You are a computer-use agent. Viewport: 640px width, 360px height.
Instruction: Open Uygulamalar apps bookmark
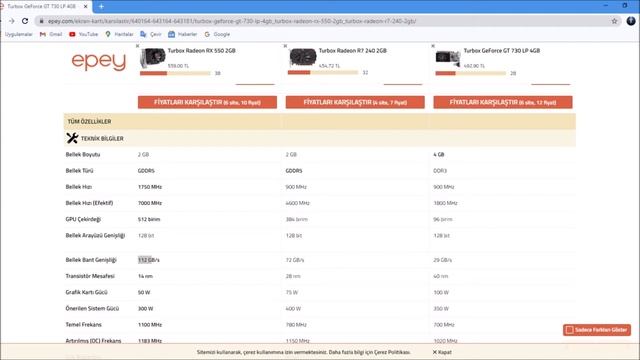[18, 34]
